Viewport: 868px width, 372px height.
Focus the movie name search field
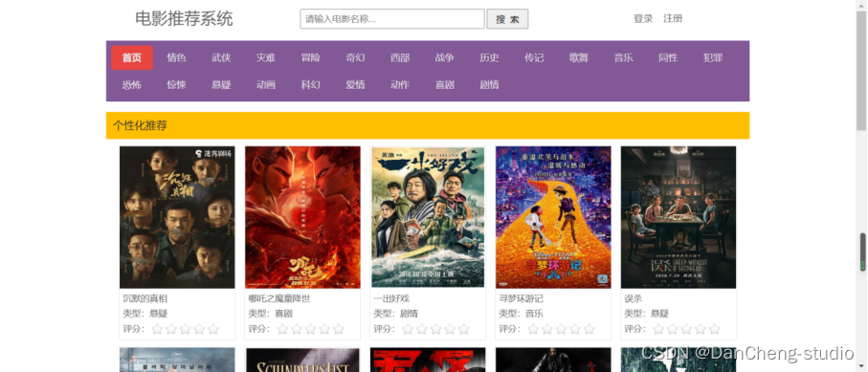[392, 19]
